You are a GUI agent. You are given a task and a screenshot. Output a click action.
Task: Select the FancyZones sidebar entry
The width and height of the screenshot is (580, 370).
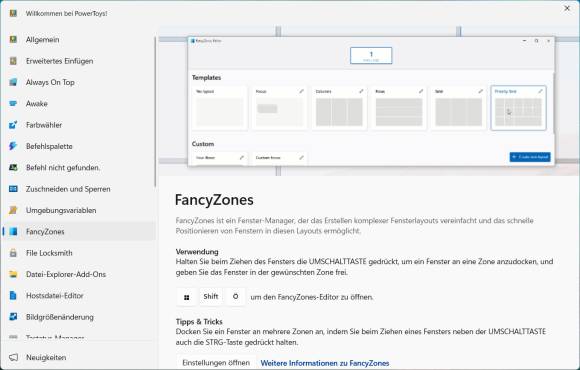point(78,232)
